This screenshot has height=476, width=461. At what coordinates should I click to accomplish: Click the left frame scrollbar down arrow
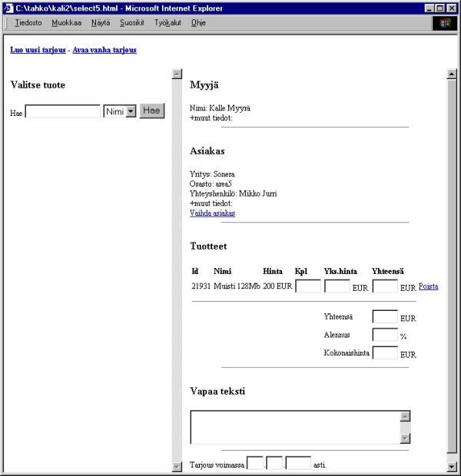[177, 467]
